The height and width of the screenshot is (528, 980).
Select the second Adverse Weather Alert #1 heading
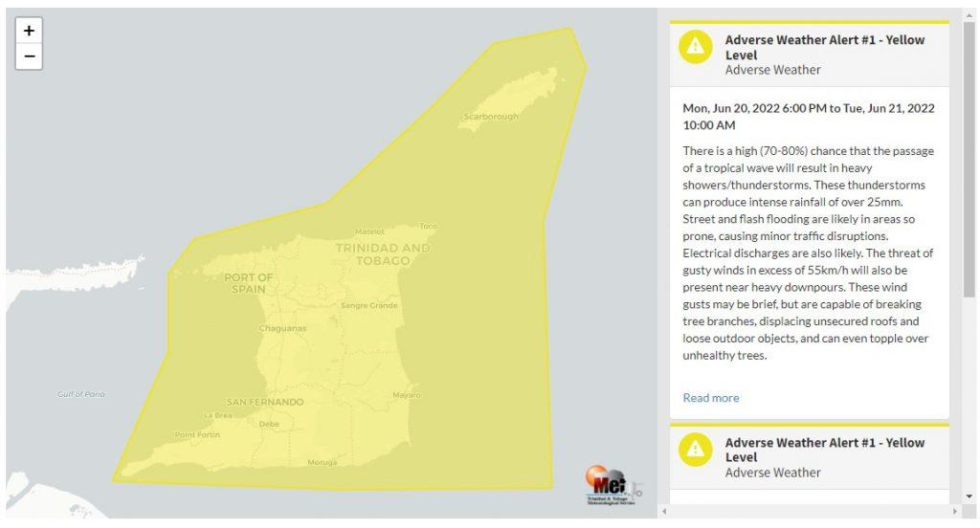(824, 450)
